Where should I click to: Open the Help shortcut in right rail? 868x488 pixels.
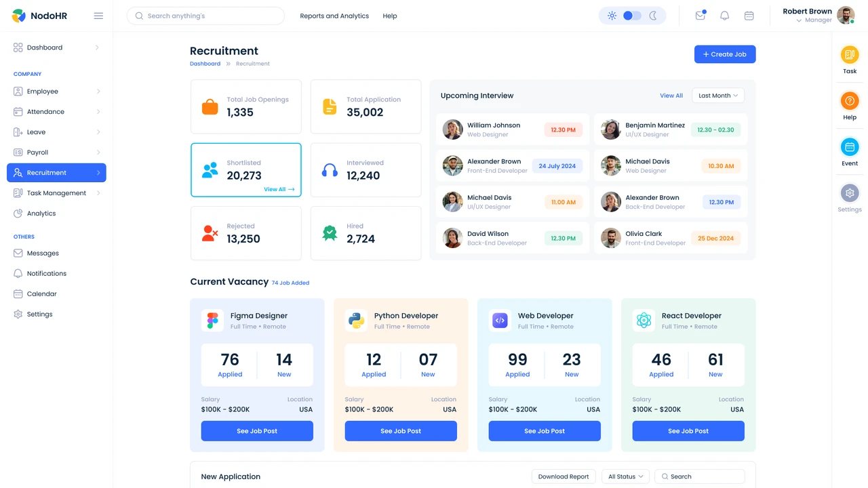(850, 101)
